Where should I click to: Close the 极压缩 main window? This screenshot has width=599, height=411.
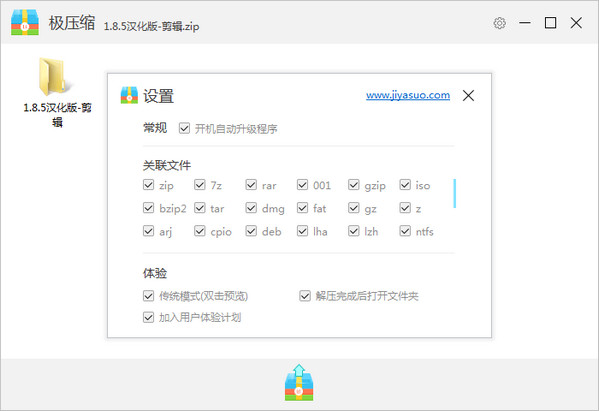point(576,23)
